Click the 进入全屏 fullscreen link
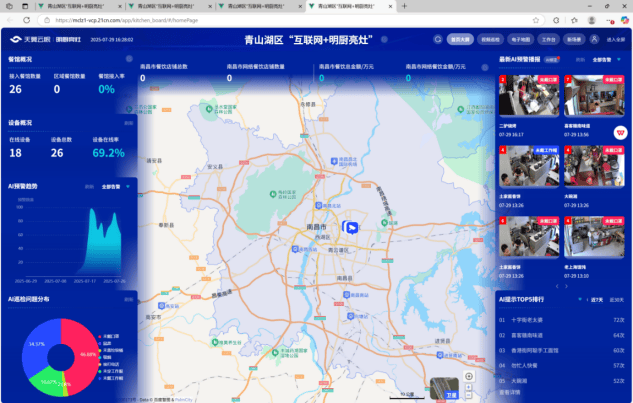Screen dimensions: 633x403 [x=615, y=40]
